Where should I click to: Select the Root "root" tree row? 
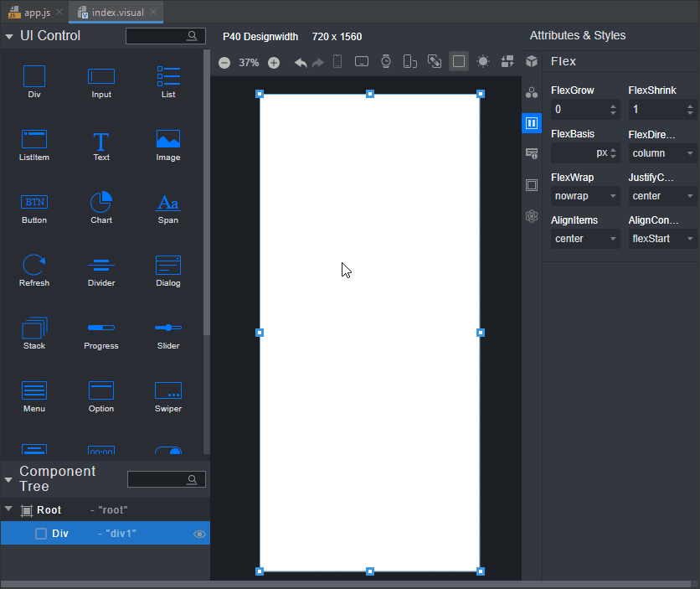(x=106, y=510)
